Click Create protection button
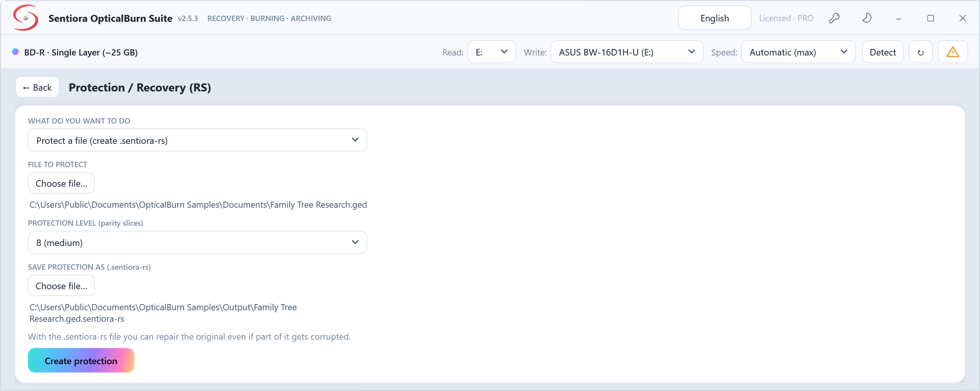980x391 pixels. [x=81, y=360]
